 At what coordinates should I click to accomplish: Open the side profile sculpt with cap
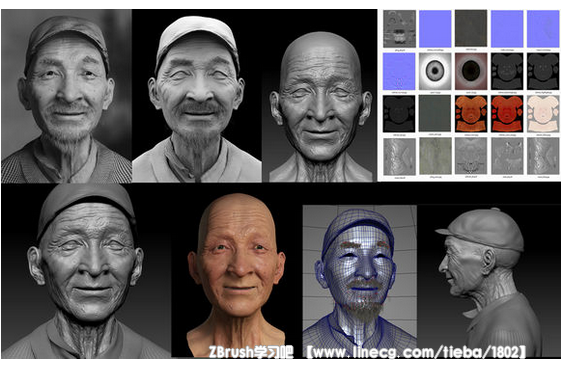coord(489,281)
